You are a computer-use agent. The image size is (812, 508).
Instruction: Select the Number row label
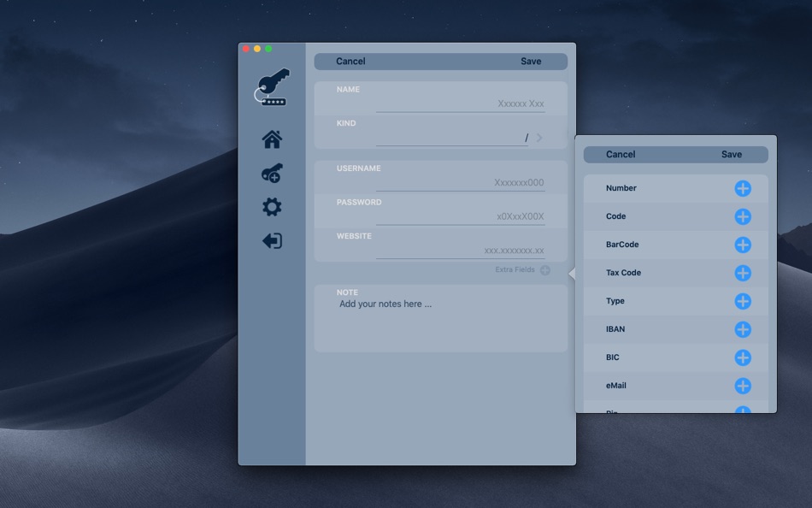621,188
